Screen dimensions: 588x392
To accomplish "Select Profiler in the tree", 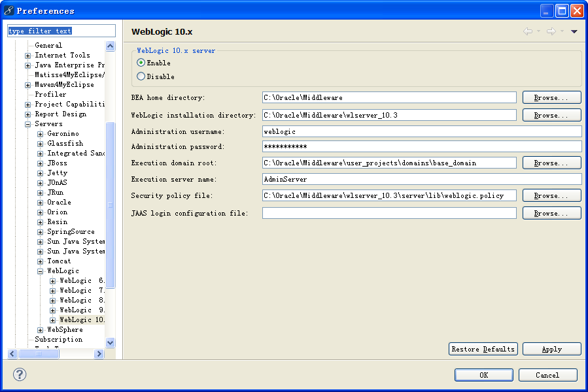I will point(50,95).
